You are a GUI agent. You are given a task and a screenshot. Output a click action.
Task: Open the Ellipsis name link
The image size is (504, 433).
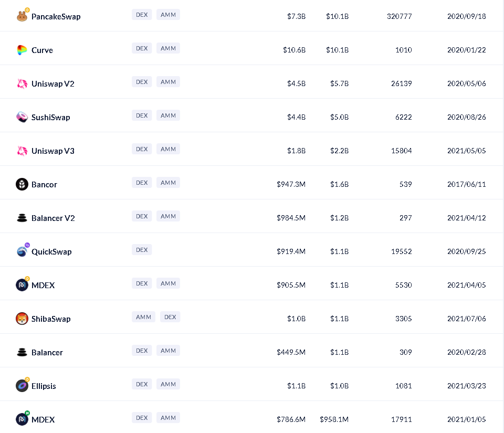click(44, 386)
